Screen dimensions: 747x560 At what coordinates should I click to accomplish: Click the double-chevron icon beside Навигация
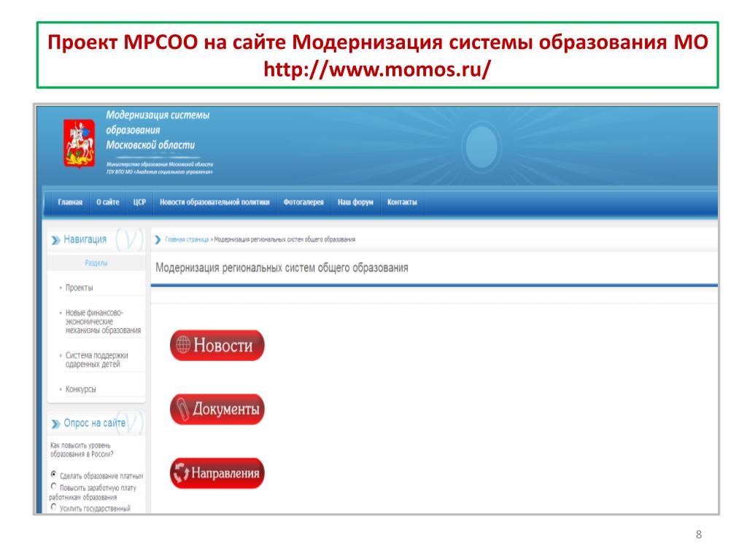click(56, 240)
